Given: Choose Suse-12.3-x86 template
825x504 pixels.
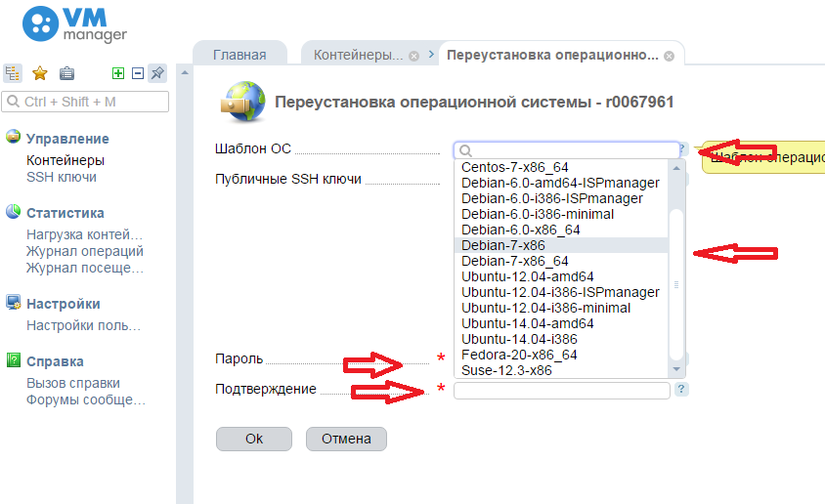Looking at the screenshot, I should [x=561, y=370].
